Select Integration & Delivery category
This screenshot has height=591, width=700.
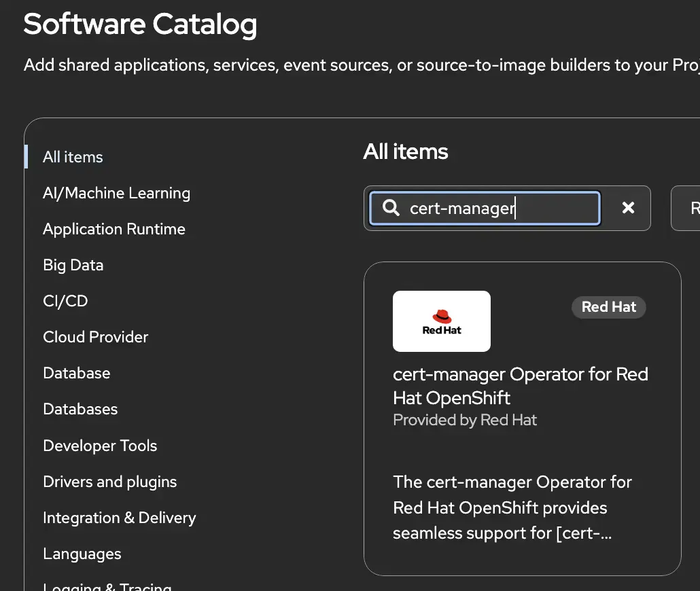pyautogui.click(x=119, y=518)
